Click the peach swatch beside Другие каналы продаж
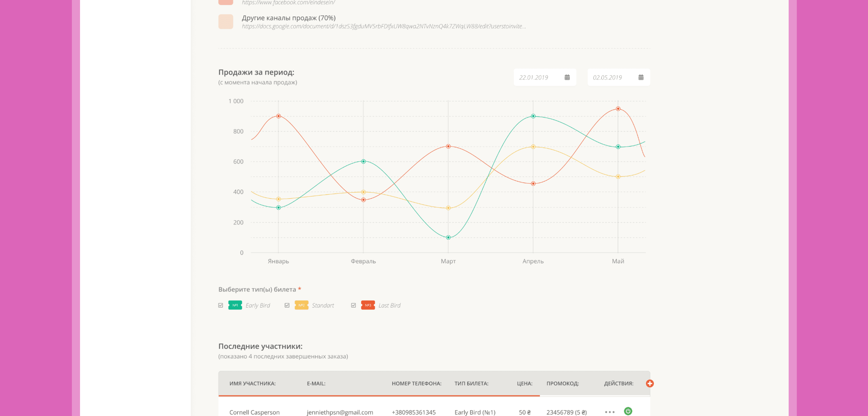Viewport: 868px width, 416px height. tap(226, 21)
